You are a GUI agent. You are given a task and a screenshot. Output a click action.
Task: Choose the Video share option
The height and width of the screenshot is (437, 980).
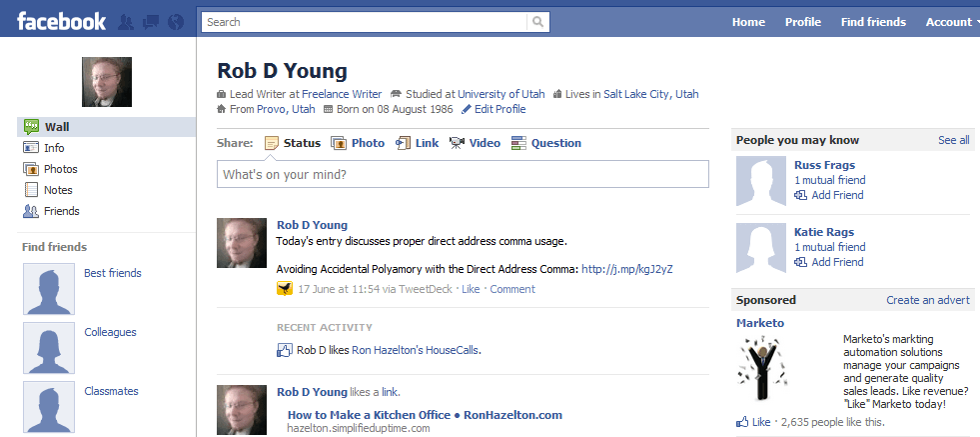[x=475, y=143]
